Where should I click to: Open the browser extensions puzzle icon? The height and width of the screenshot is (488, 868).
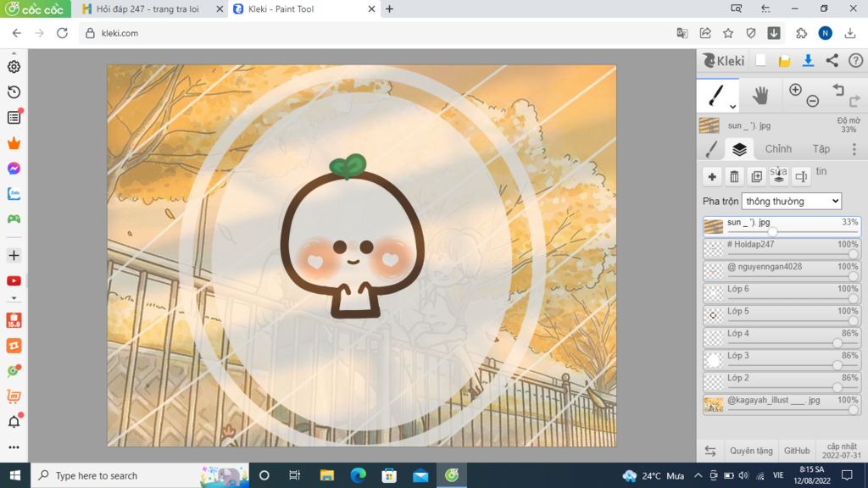(x=801, y=33)
